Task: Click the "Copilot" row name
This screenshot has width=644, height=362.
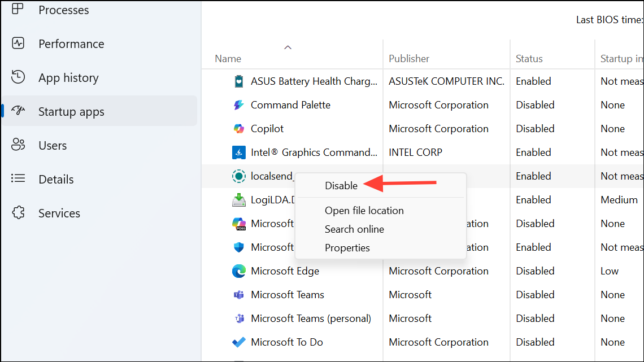Action: point(267,129)
